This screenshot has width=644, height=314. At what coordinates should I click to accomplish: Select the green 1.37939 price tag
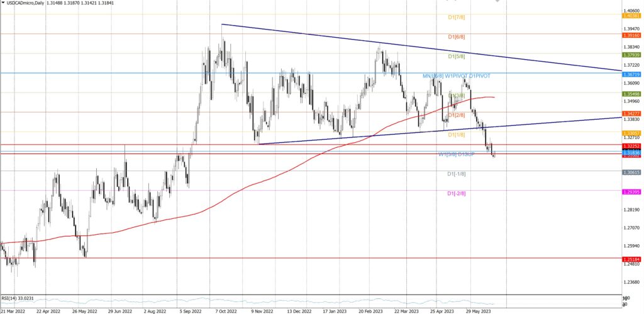tap(631, 56)
